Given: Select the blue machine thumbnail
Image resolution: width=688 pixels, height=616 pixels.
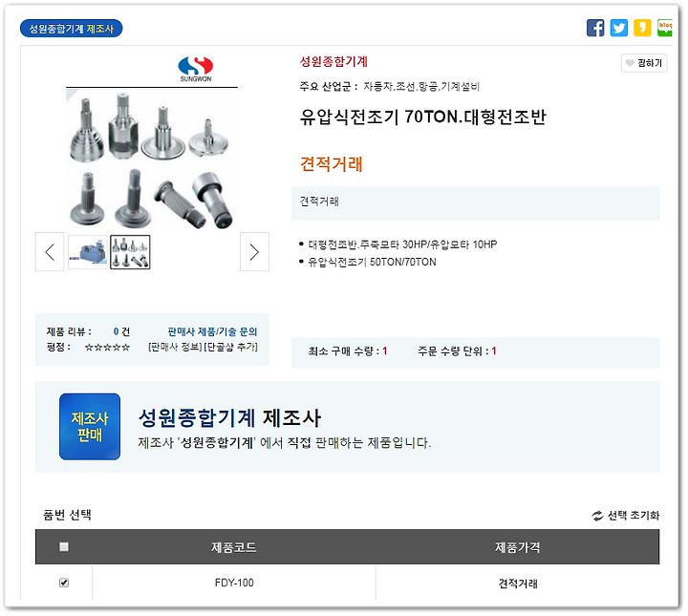Looking at the screenshot, I should [x=88, y=252].
